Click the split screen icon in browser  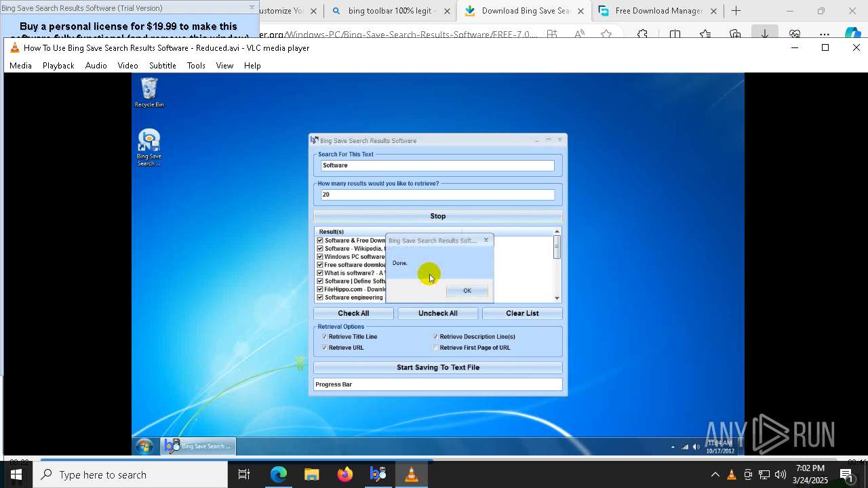pos(675,34)
